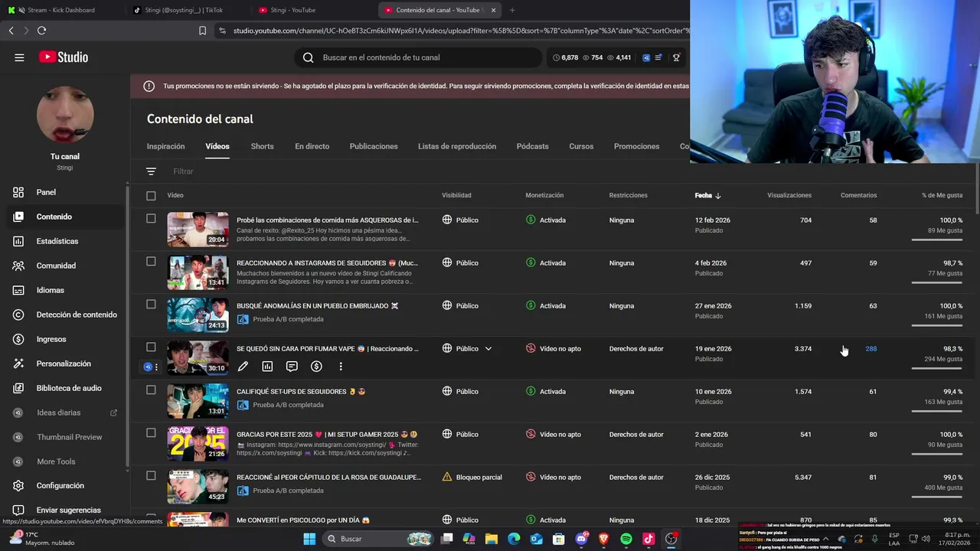This screenshot has height=551, width=980.
Task: Click the Comunidad people icon in sidebar
Action: point(19,266)
